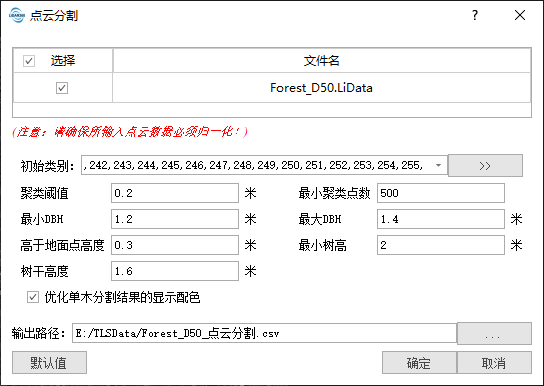Image resolution: width=544 pixels, height=386 pixels.
Task: Click the question mark help button
Action: coord(475,15)
